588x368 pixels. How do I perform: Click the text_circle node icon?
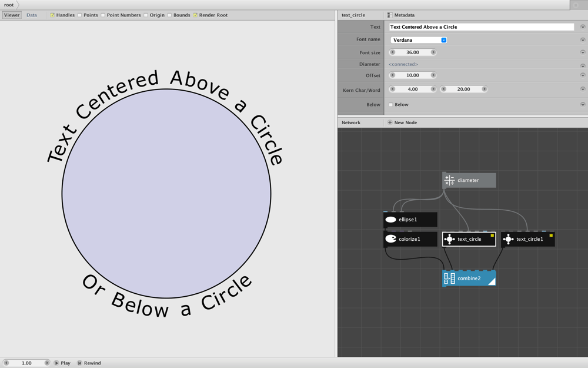[x=449, y=239]
